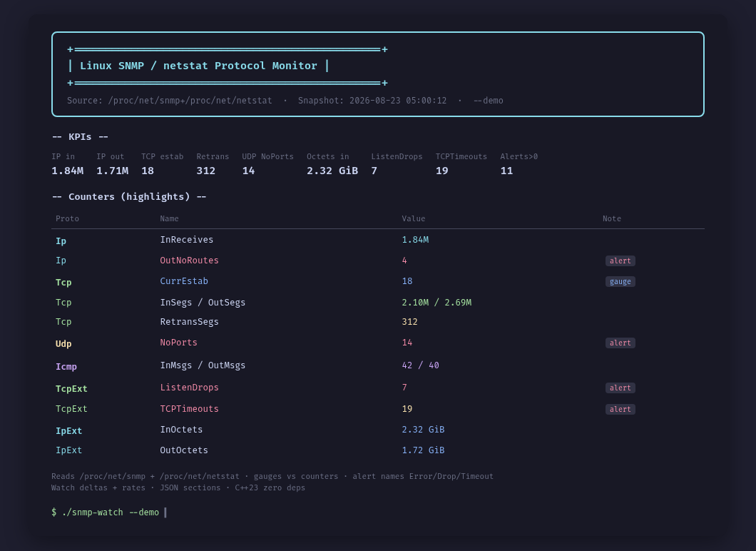Screen dimensions: 756x551
Task: Click the bold 'Ip' protocol label
Action: click(x=61, y=241)
